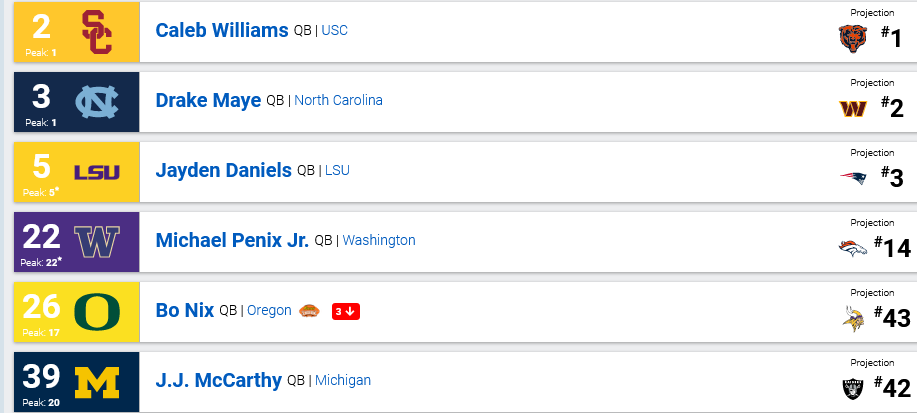917x413 pixels.
Task: Open Michael Penix Jr. player profile
Action: 232,240
